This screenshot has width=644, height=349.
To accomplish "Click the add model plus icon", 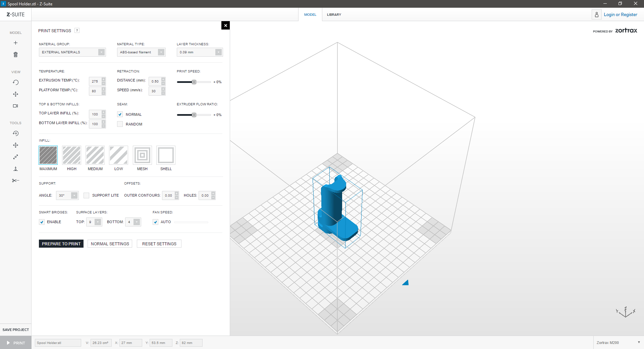I will [15, 43].
